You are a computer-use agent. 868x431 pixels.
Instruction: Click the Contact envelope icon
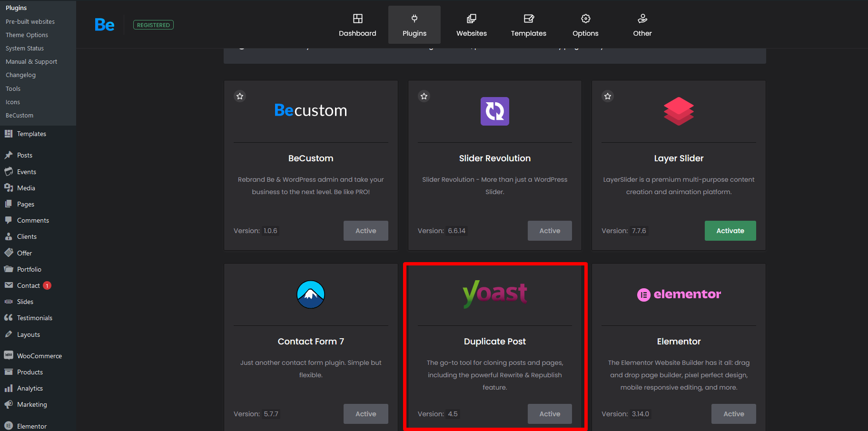(x=9, y=285)
